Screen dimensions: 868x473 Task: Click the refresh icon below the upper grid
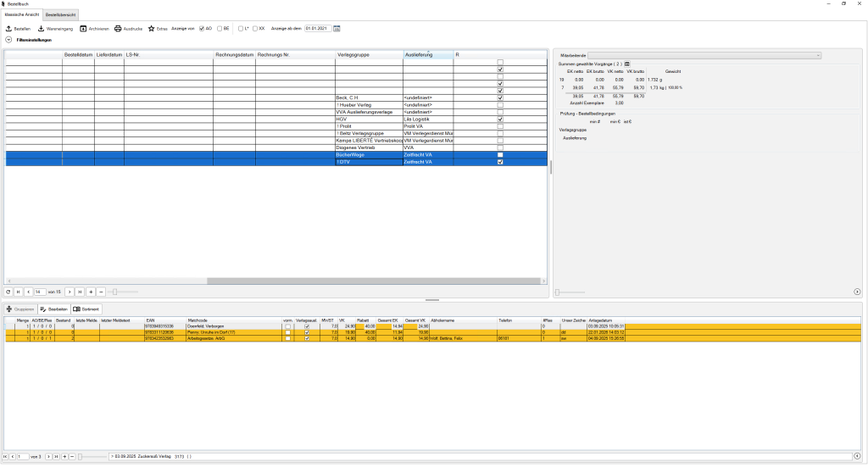8,292
